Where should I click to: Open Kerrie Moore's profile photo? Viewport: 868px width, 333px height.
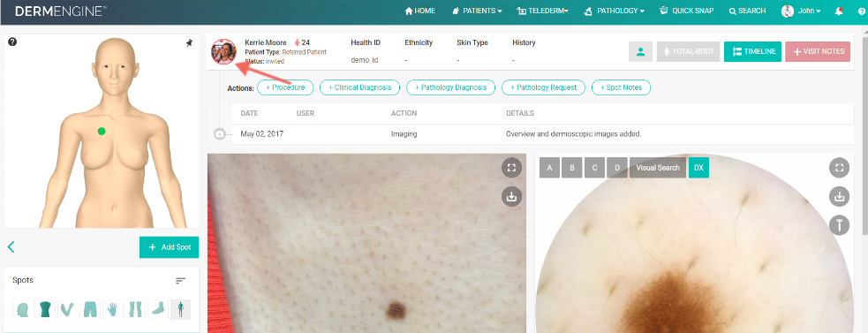[223, 52]
